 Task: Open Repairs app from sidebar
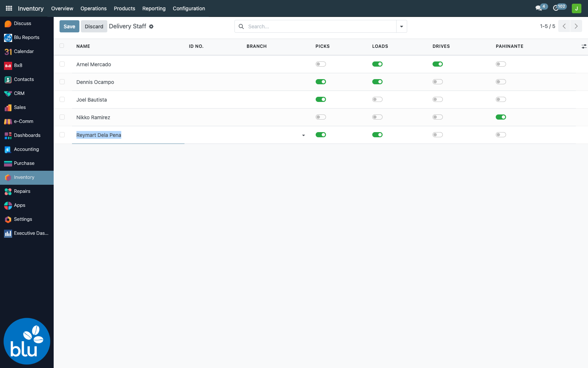point(27,191)
